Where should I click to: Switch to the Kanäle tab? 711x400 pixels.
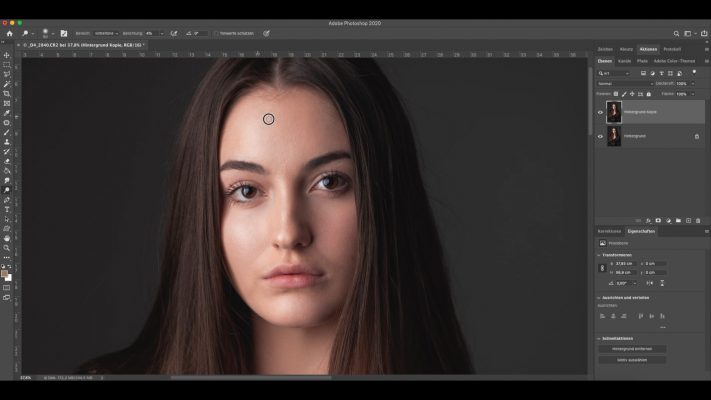coord(625,61)
